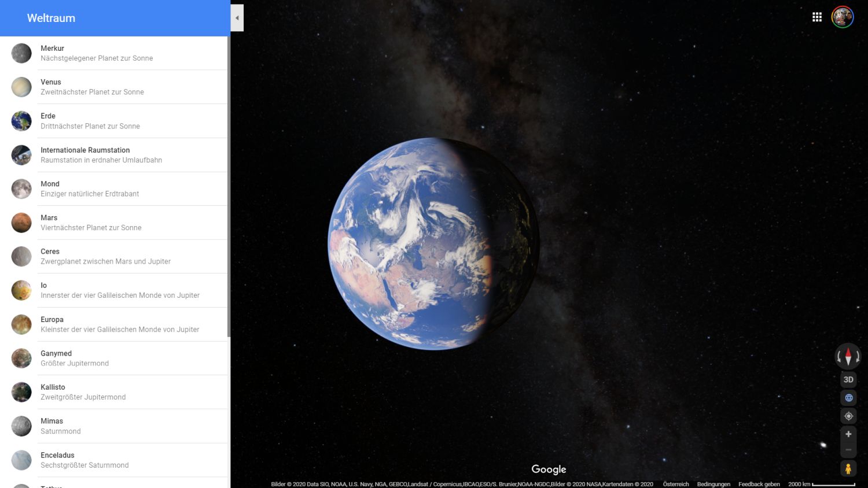
Task: Show my location with the target icon
Action: click(848, 416)
